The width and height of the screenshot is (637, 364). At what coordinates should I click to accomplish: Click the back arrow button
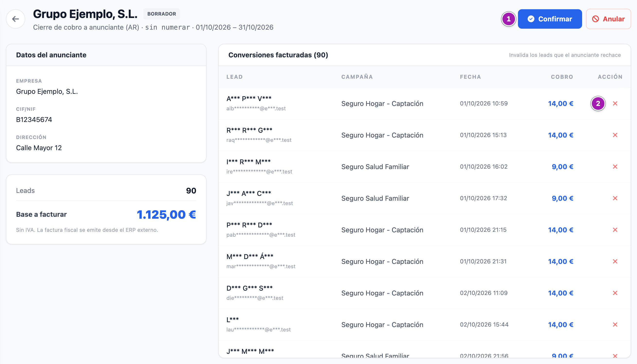pyautogui.click(x=16, y=19)
